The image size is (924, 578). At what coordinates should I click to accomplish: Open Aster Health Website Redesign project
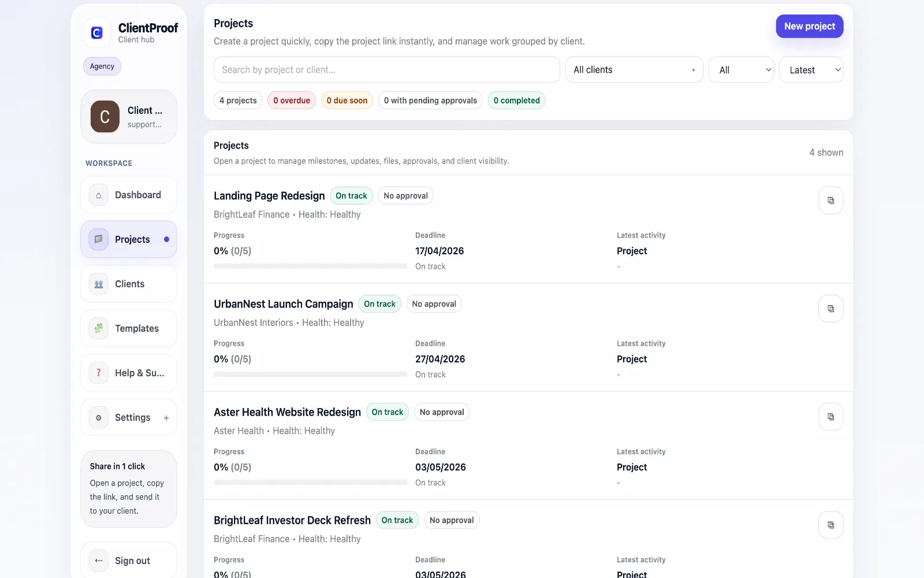click(287, 412)
